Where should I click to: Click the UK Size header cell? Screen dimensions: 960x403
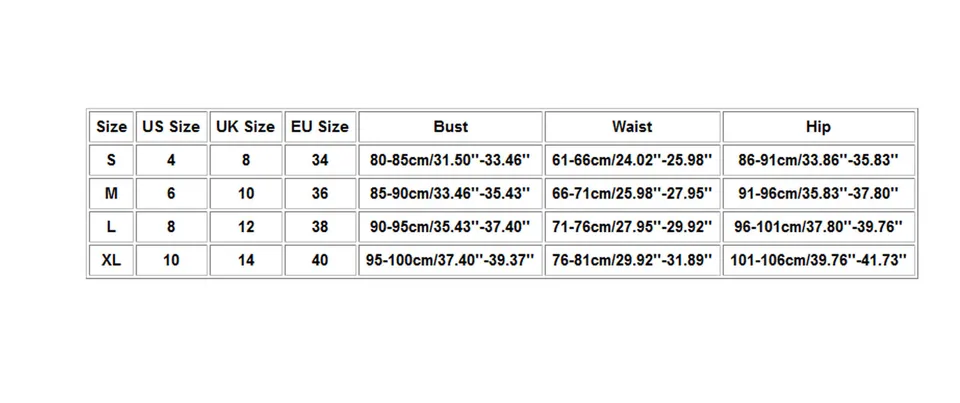(x=246, y=127)
